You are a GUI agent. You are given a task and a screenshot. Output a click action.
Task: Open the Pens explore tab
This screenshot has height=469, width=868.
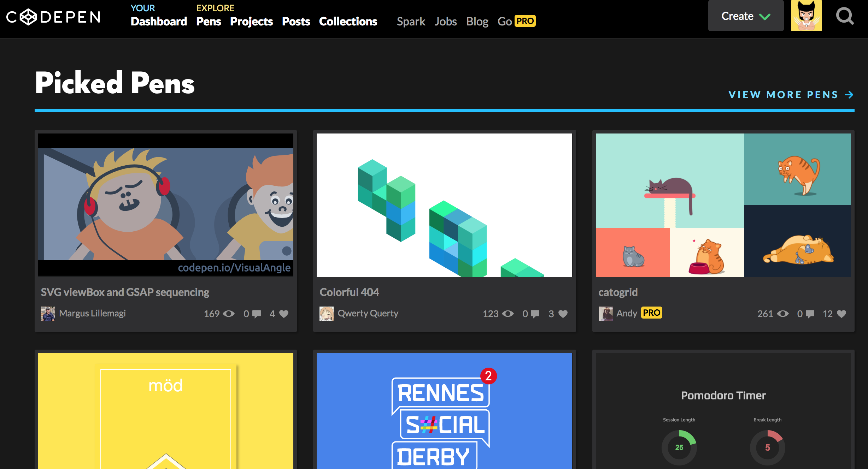tap(209, 22)
